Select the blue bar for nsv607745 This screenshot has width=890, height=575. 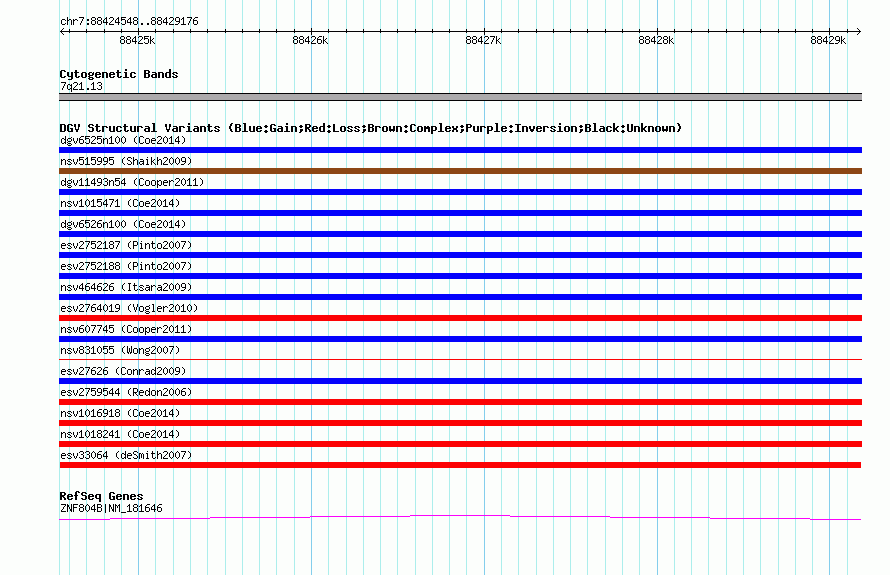tap(460, 339)
